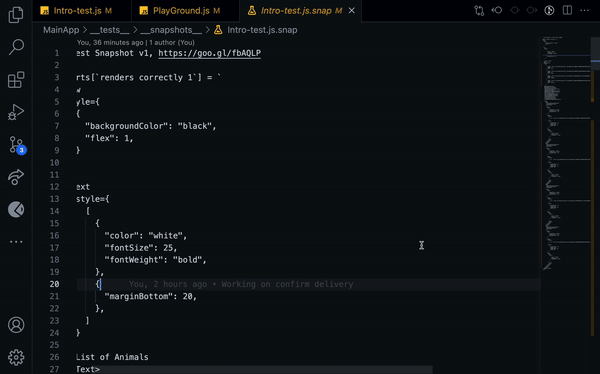Open the Live Share arrow icon
This screenshot has width=600, height=374.
(x=16, y=177)
